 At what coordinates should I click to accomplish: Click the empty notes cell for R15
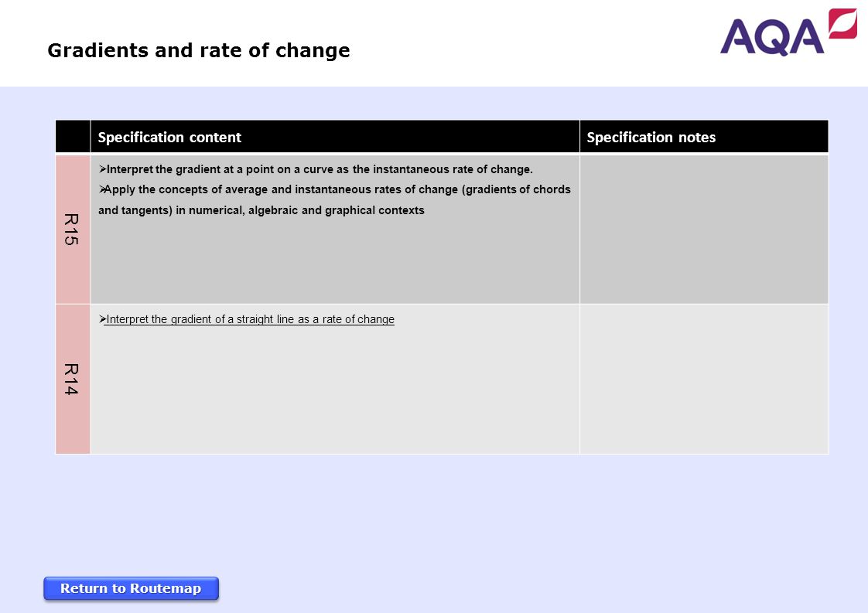point(704,229)
